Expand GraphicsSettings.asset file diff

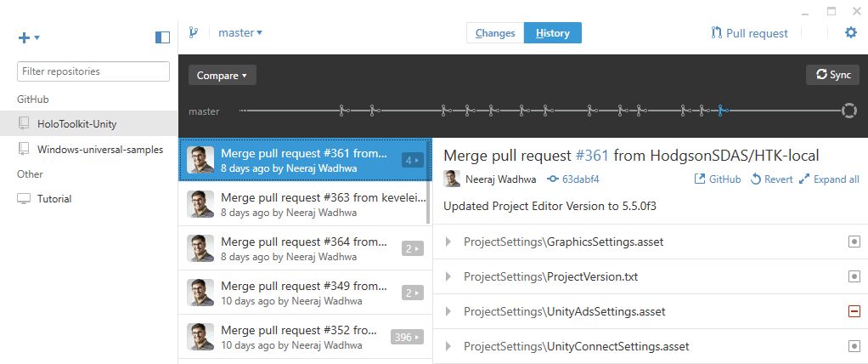pyautogui.click(x=448, y=242)
